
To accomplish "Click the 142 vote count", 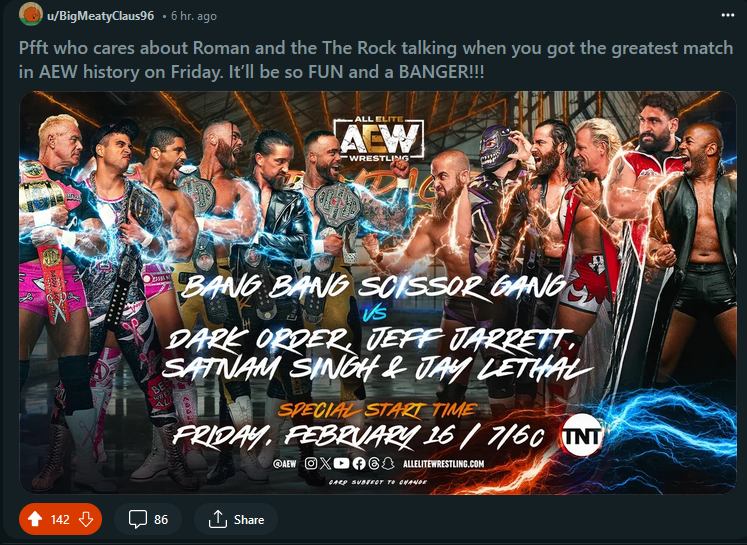I will (x=60, y=519).
